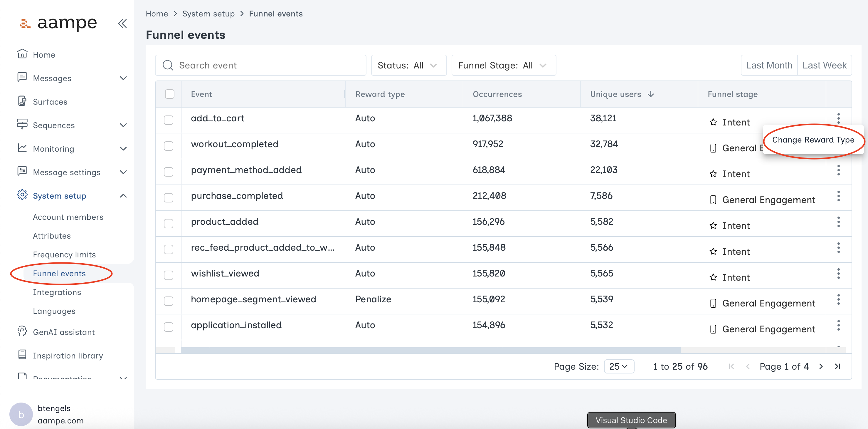Check the product_added row checkbox
This screenshot has height=429, width=868.
169,224
